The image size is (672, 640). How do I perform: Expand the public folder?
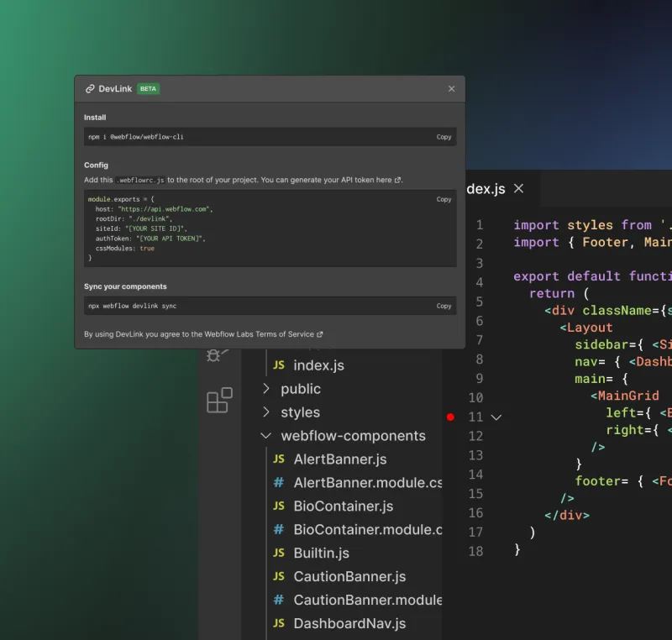pyautogui.click(x=266, y=388)
